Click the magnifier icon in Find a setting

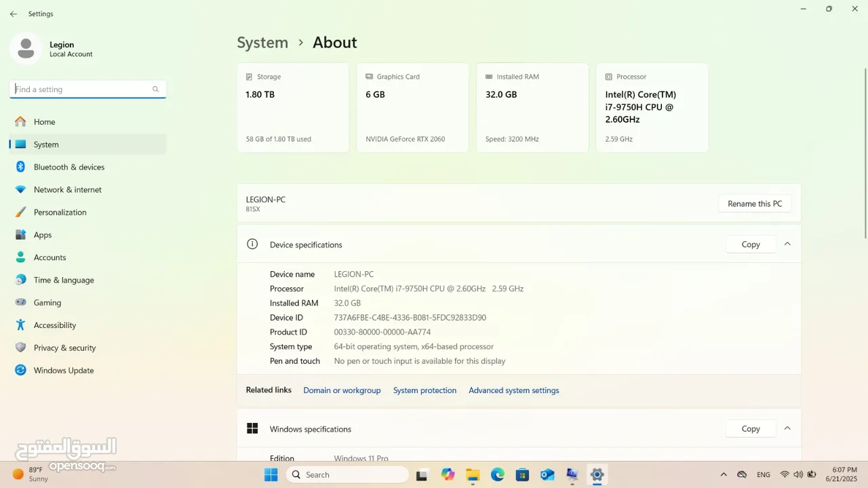pyautogui.click(x=155, y=89)
